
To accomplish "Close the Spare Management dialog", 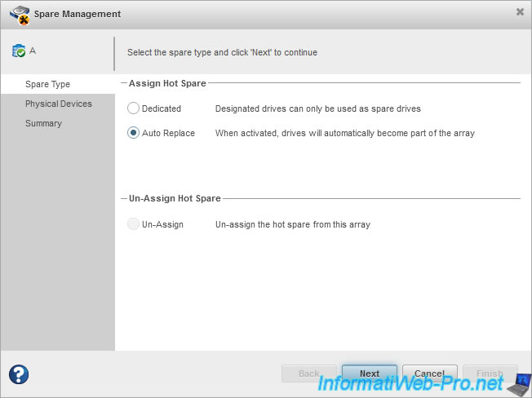I will (x=520, y=12).
